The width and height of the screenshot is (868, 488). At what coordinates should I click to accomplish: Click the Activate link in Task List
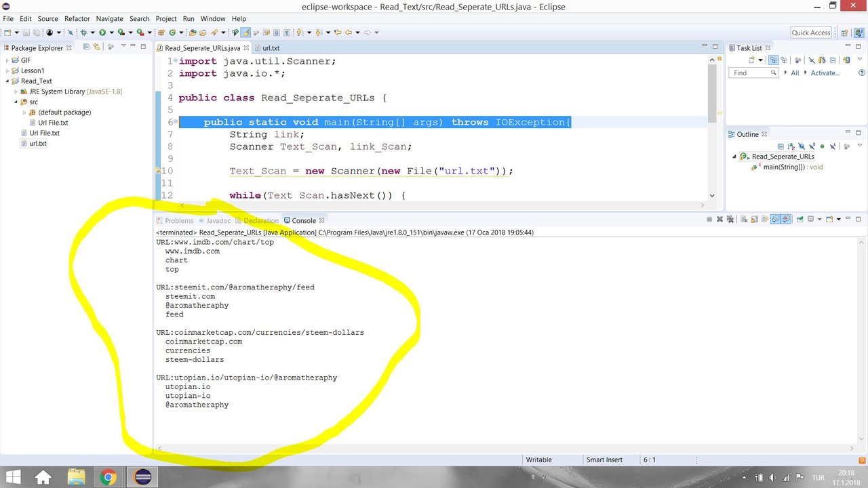pyautogui.click(x=825, y=73)
